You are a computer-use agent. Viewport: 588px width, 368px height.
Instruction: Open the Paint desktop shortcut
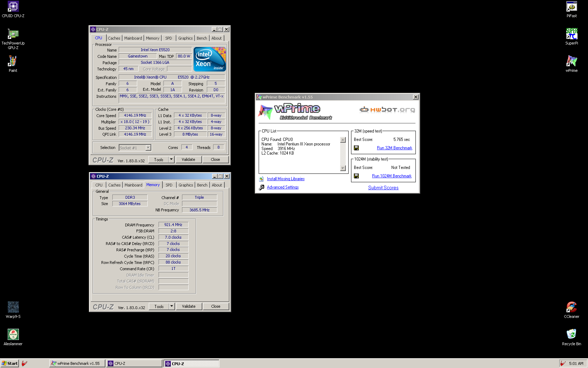13,64
